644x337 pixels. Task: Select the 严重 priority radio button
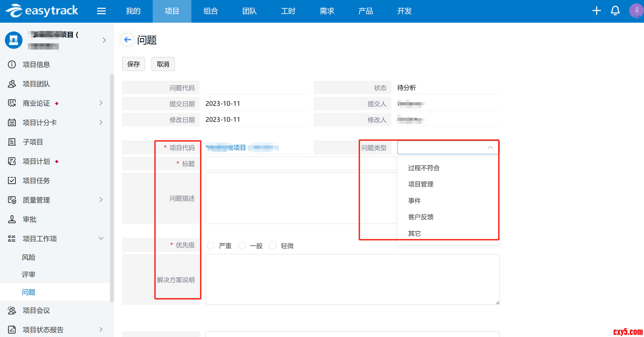coord(211,245)
